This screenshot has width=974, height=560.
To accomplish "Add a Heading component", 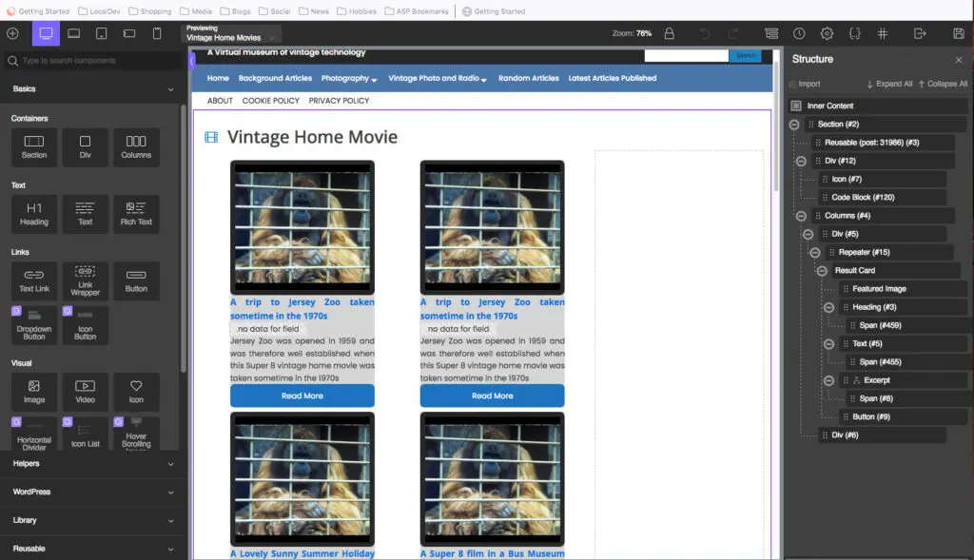I will click(34, 214).
